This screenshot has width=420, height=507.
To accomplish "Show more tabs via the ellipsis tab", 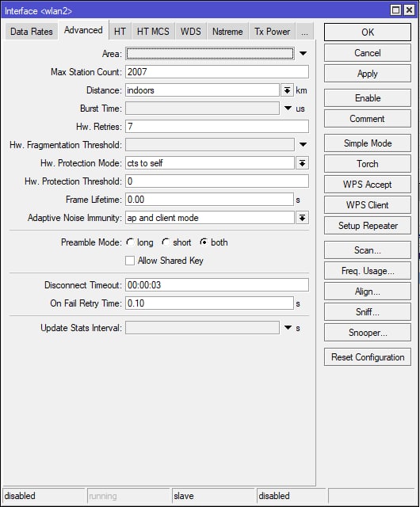I will click(304, 32).
